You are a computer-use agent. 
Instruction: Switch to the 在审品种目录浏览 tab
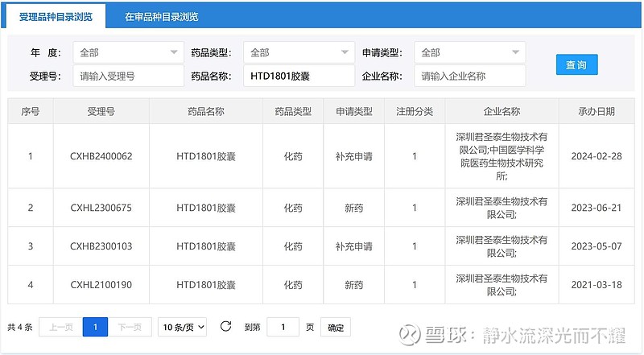162,16
